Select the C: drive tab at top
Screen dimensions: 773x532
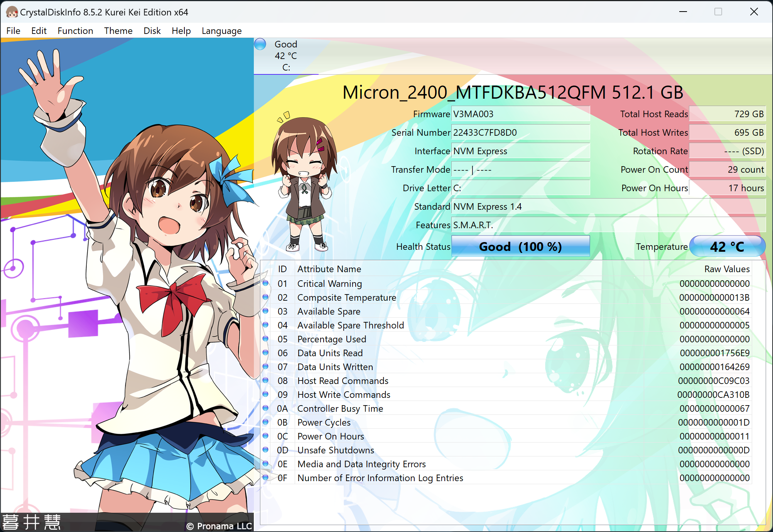pos(286,56)
